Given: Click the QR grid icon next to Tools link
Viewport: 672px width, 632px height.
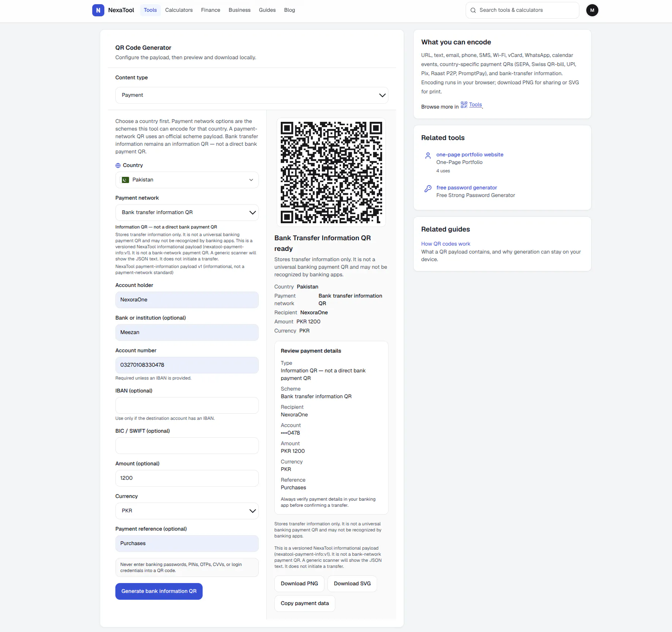Looking at the screenshot, I should pyautogui.click(x=464, y=105).
